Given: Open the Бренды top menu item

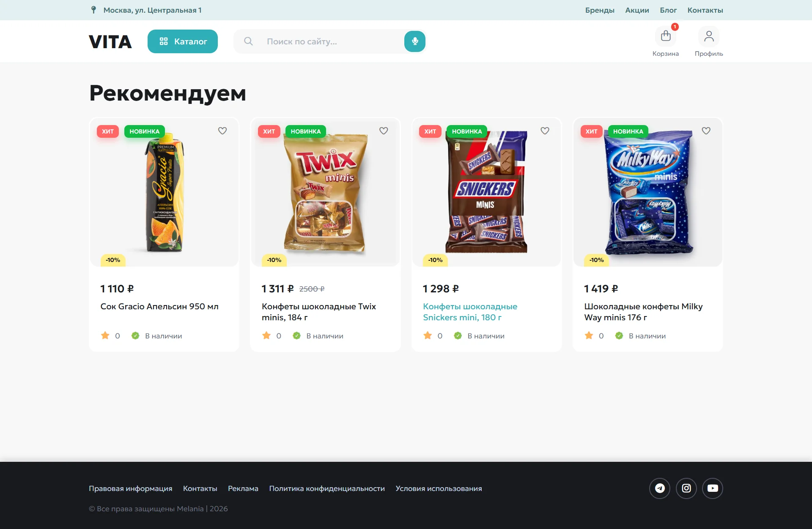Looking at the screenshot, I should point(600,10).
